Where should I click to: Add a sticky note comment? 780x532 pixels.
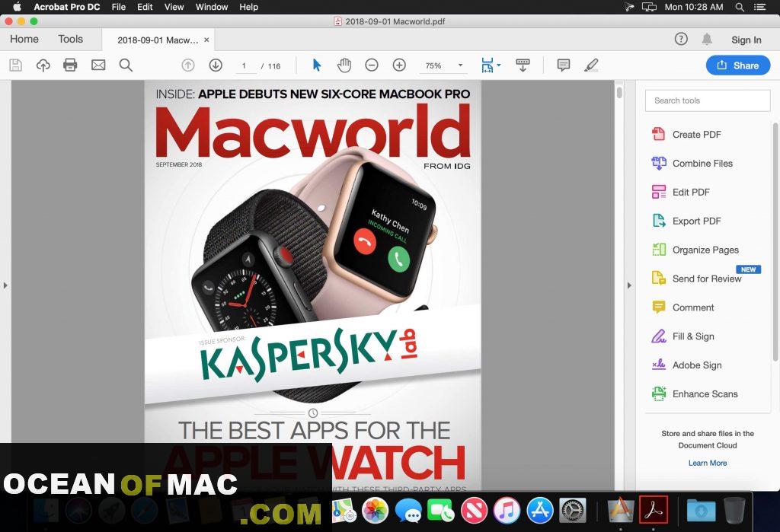pos(563,65)
